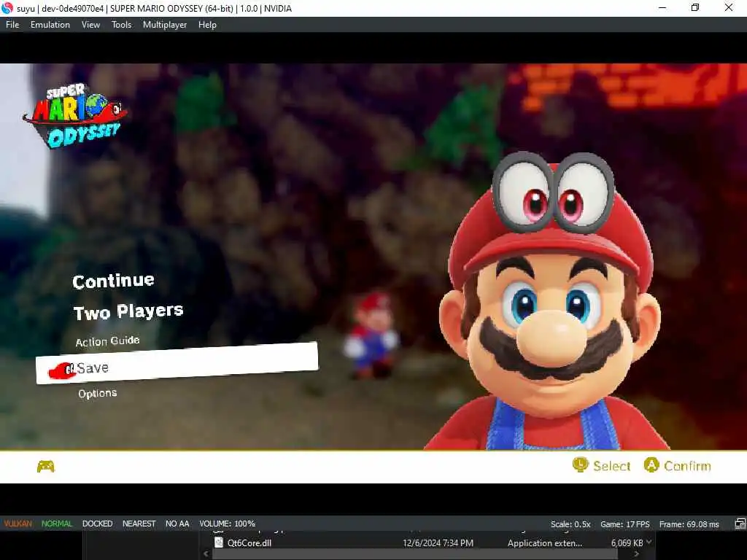Image resolution: width=747 pixels, height=560 pixels.
Task: Click the Confirm button prompt
Action: (677, 465)
